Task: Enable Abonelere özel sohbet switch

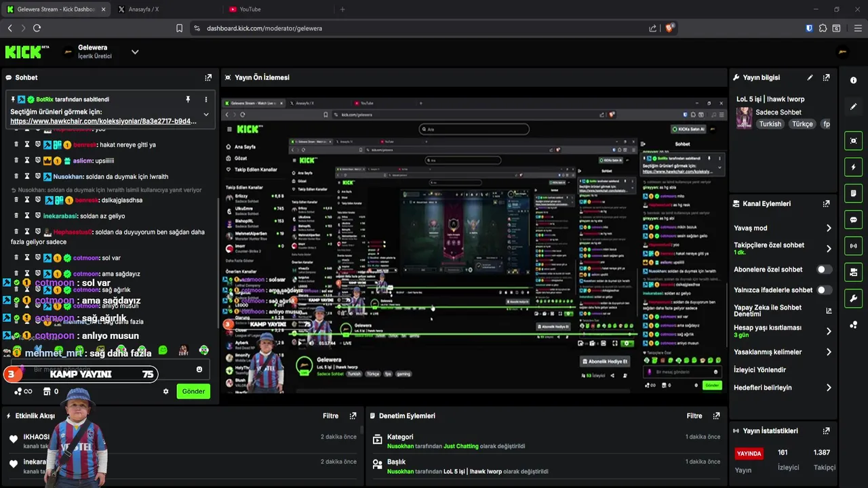Action: (x=824, y=269)
